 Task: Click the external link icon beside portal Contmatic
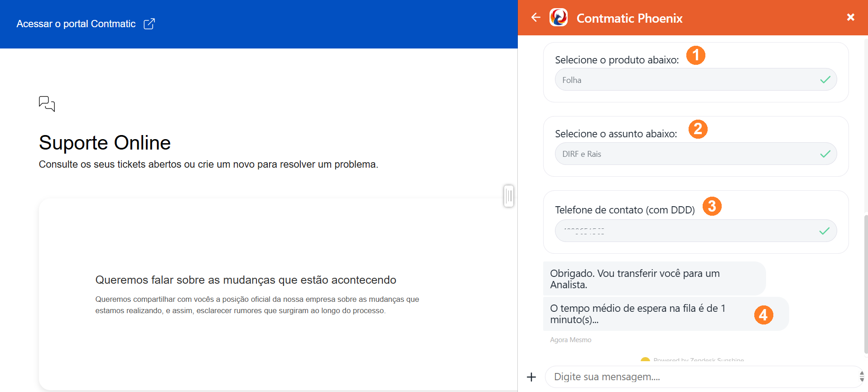(x=149, y=24)
